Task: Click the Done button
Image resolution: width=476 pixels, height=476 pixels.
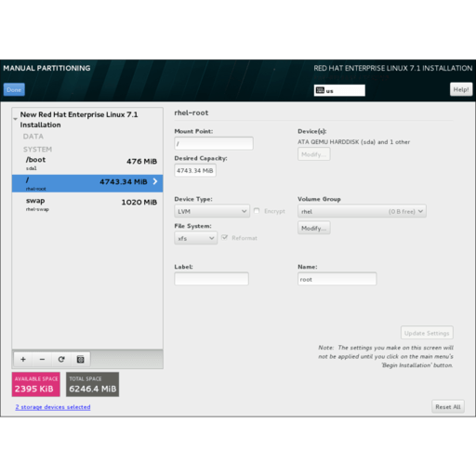Action: 14,90
